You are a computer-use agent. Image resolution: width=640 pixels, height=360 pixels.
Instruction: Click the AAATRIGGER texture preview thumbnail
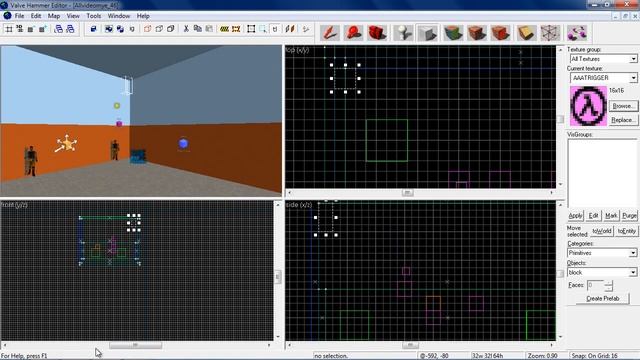tap(588, 106)
